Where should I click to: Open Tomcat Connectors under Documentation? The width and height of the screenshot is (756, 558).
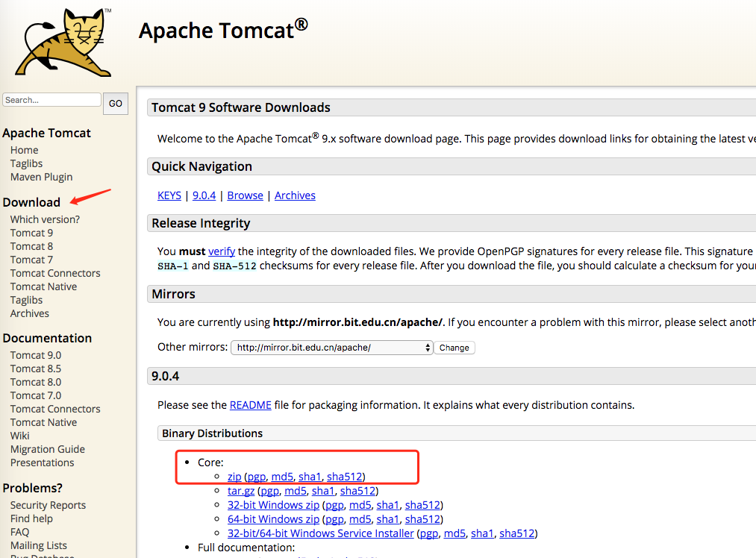click(x=55, y=409)
